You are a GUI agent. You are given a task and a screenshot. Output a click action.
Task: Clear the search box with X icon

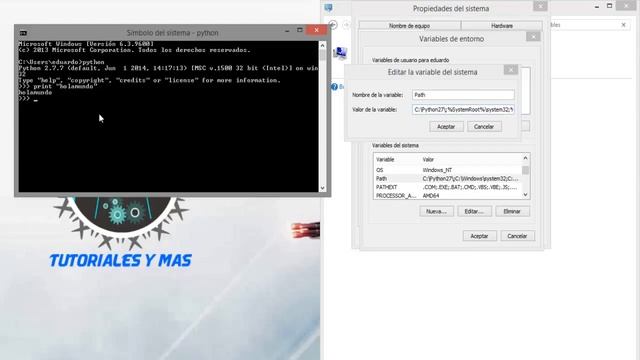[x=623, y=25]
